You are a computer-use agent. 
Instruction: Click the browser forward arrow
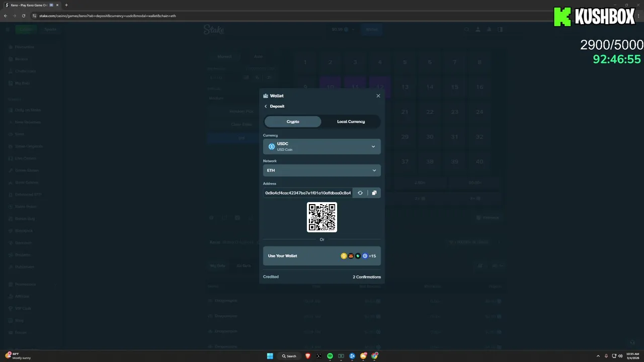coord(15,16)
